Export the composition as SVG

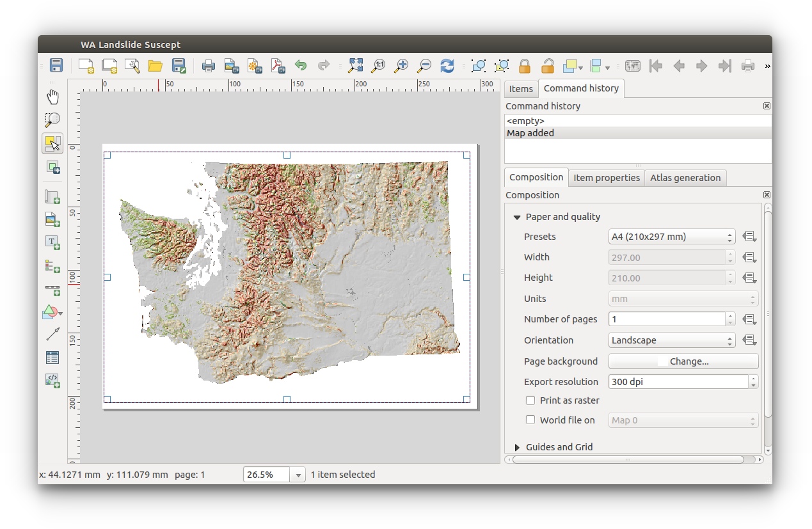pyautogui.click(x=254, y=65)
